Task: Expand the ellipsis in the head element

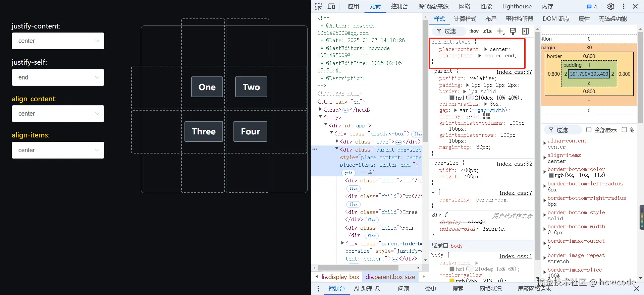Action: coord(345,110)
